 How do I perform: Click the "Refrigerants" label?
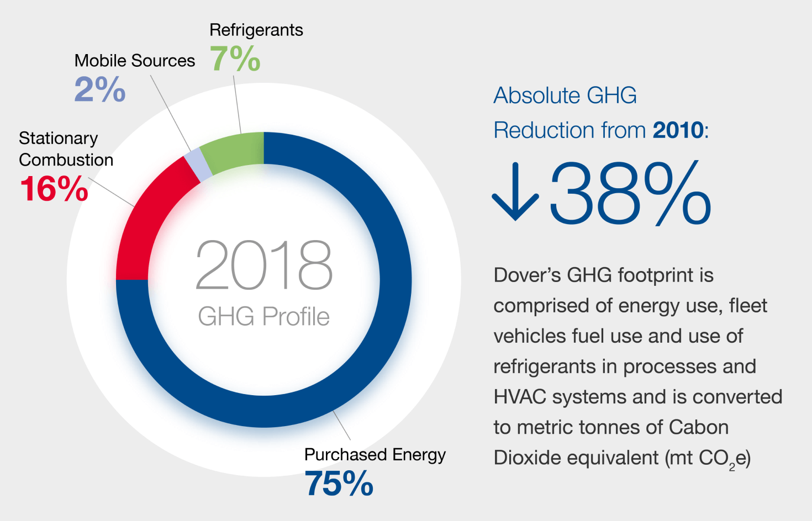tap(256, 30)
